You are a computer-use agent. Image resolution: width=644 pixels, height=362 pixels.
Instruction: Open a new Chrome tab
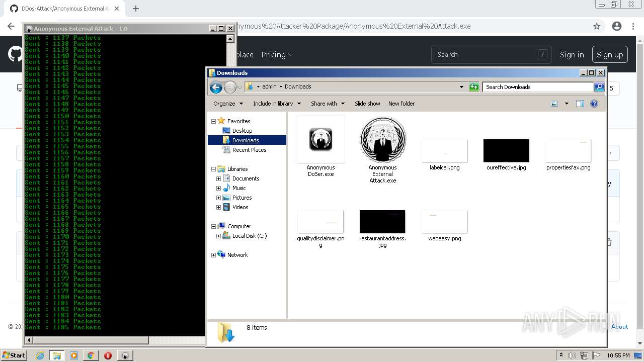(136, 9)
